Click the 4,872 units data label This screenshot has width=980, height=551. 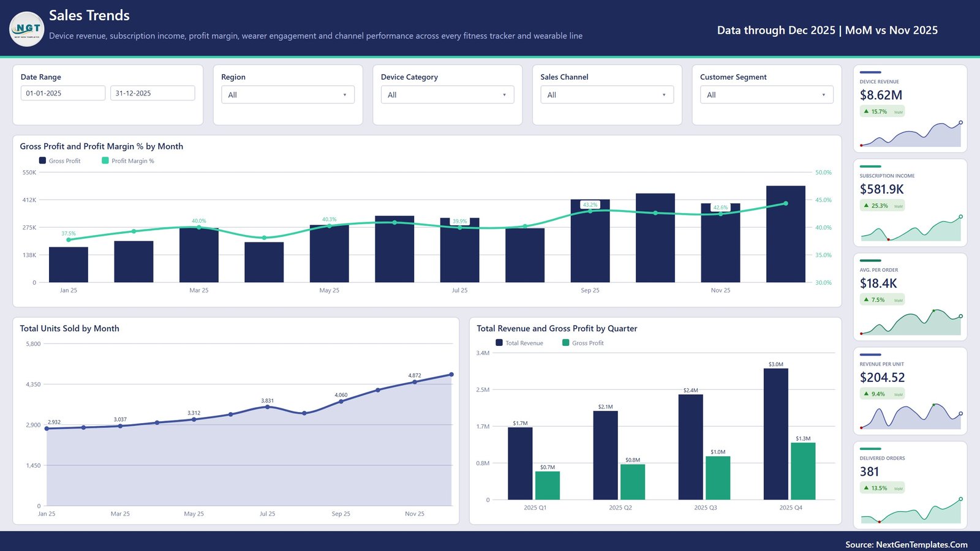pyautogui.click(x=415, y=375)
